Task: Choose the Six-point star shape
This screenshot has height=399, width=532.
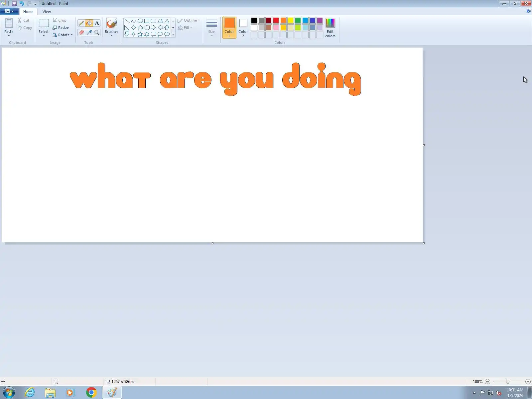Action: pyautogui.click(x=147, y=34)
